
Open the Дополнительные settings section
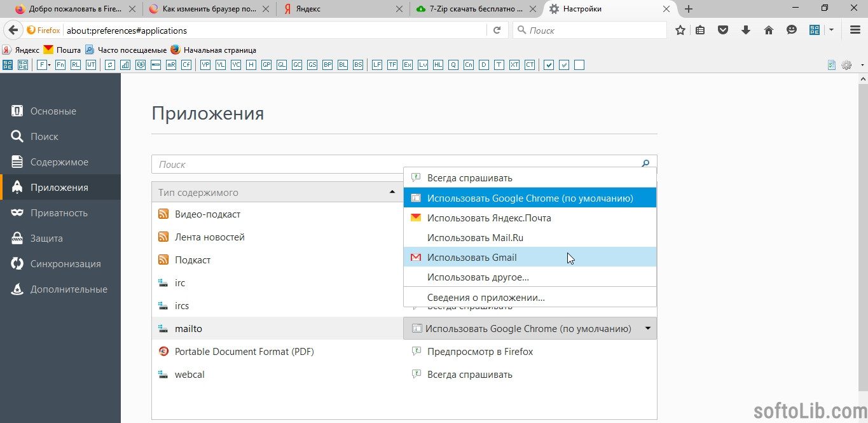(60, 289)
